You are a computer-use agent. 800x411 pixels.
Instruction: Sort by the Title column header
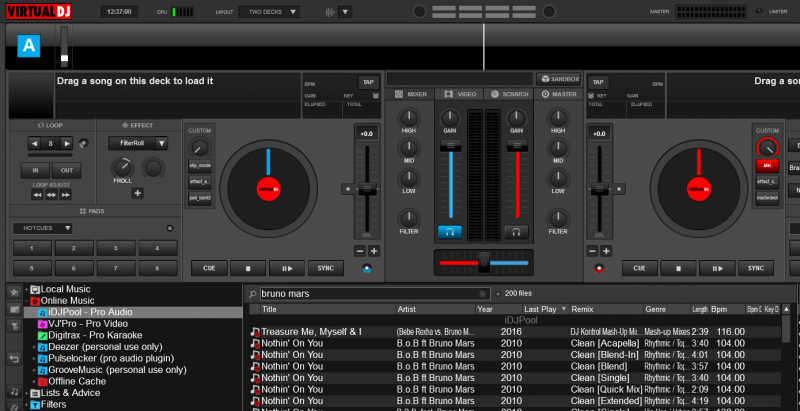[328, 309]
